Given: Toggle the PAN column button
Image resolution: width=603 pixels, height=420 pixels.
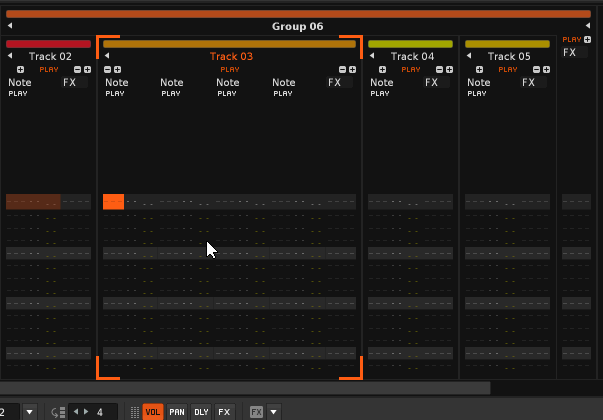Looking at the screenshot, I should pos(177,412).
